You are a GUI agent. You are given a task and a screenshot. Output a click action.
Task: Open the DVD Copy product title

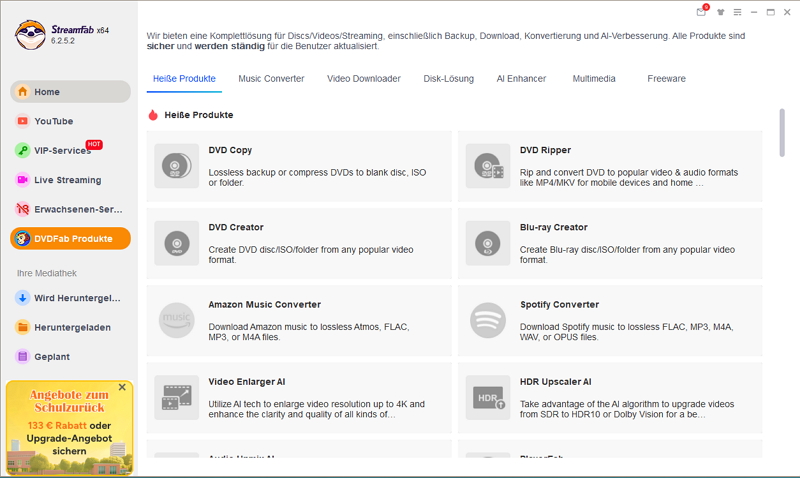coord(230,150)
